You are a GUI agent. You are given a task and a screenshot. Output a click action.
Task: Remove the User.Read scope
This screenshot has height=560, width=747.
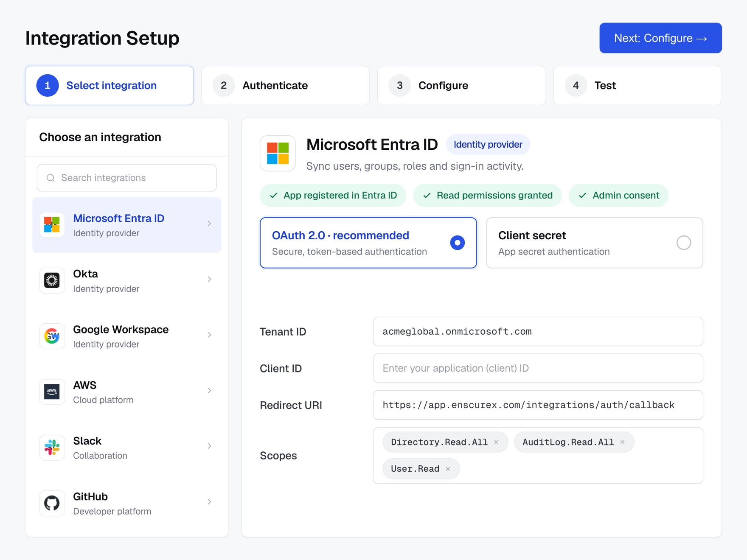(x=448, y=469)
